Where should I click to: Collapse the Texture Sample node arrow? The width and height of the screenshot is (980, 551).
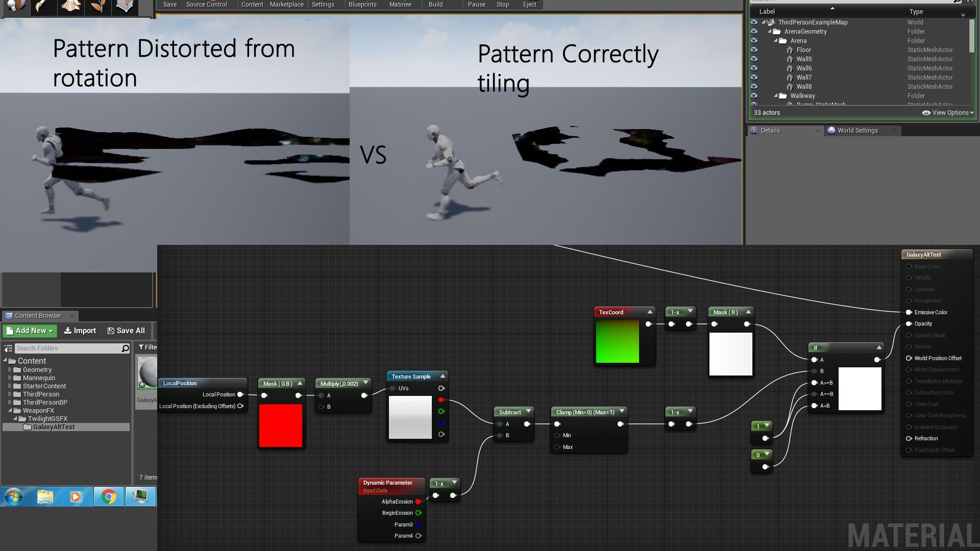pos(443,376)
